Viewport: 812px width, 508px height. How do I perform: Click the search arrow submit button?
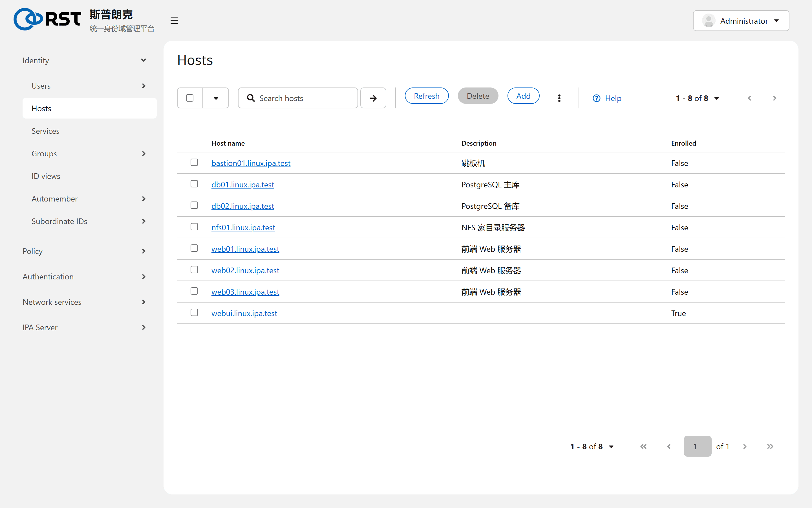click(373, 98)
